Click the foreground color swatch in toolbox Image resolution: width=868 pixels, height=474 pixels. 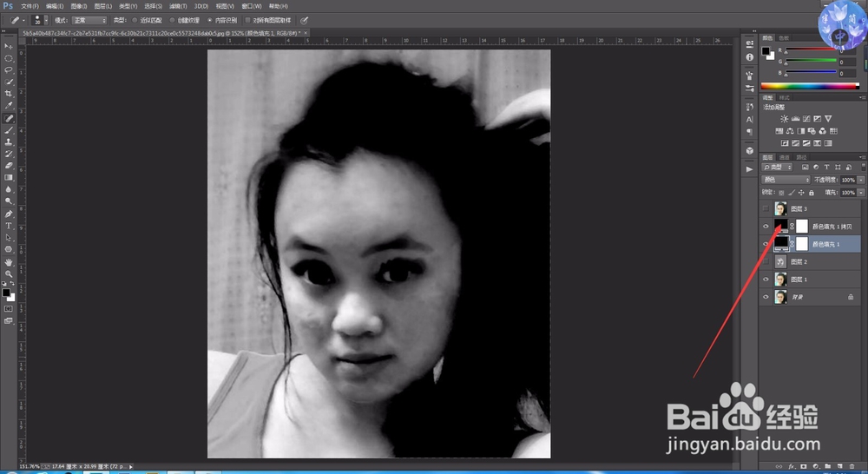pyautogui.click(x=6, y=293)
